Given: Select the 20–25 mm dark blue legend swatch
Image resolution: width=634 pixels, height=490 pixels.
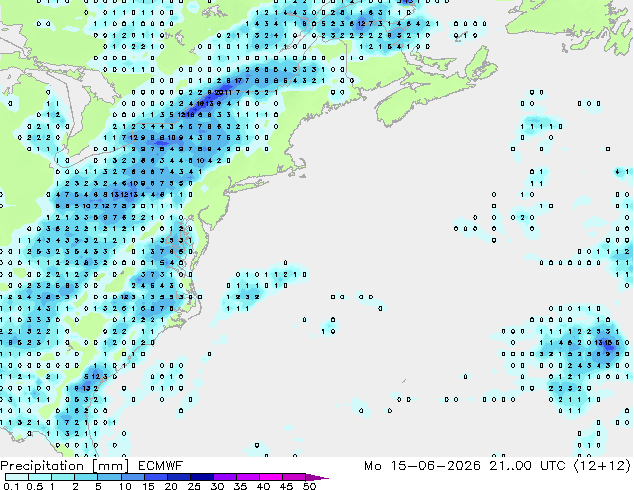Looking at the screenshot, I should click(179, 477).
